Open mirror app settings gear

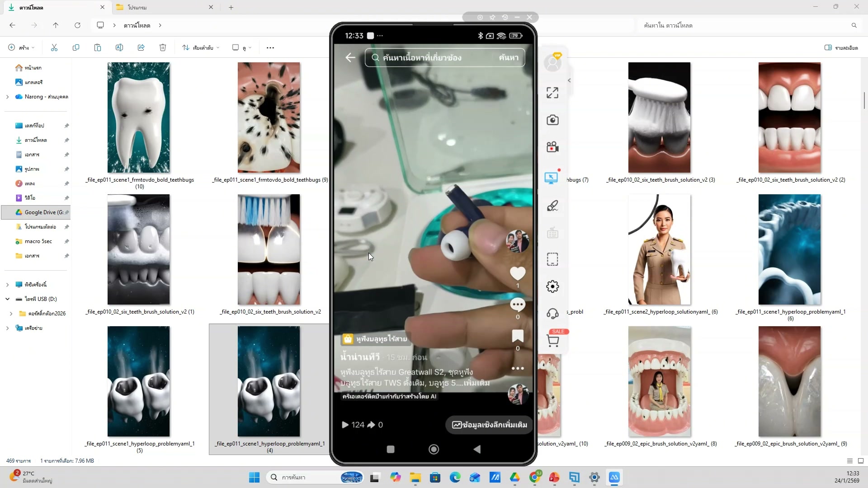click(552, 286)
